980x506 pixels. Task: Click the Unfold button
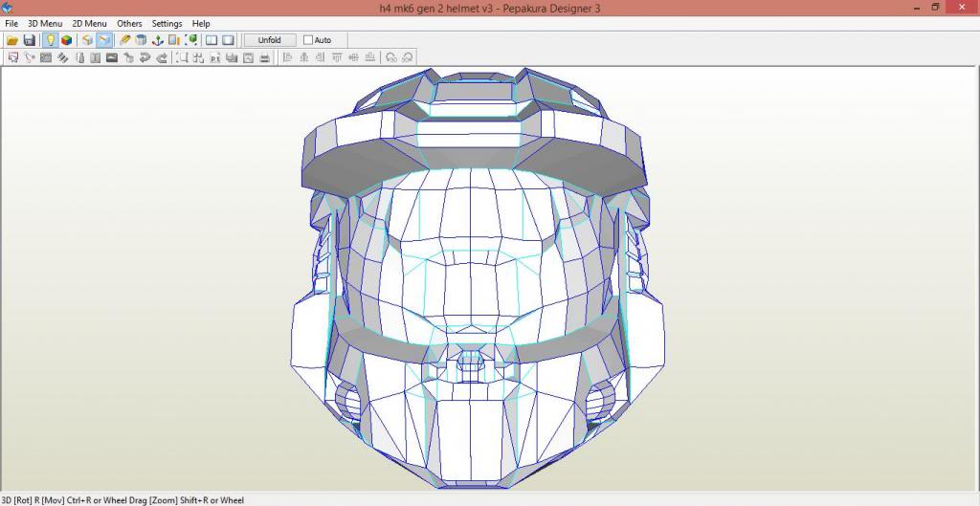tap(269, 40)
